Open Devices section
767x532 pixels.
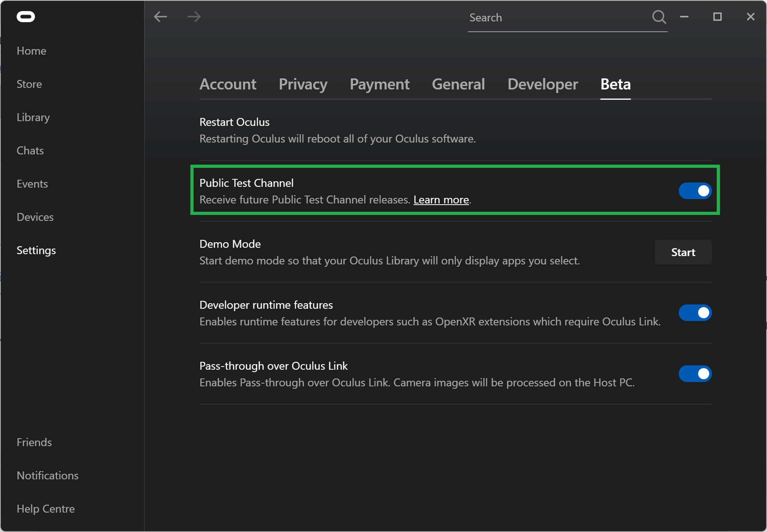pos(35,217)
